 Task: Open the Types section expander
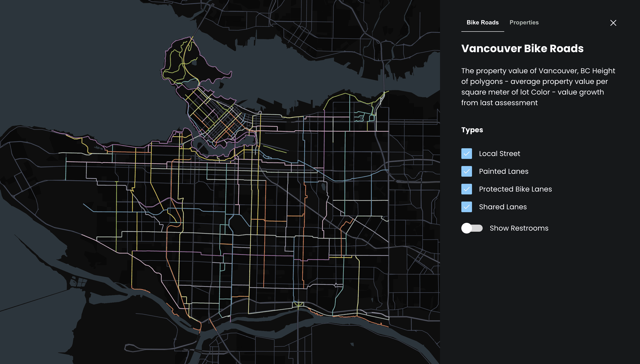coord(472,130)
